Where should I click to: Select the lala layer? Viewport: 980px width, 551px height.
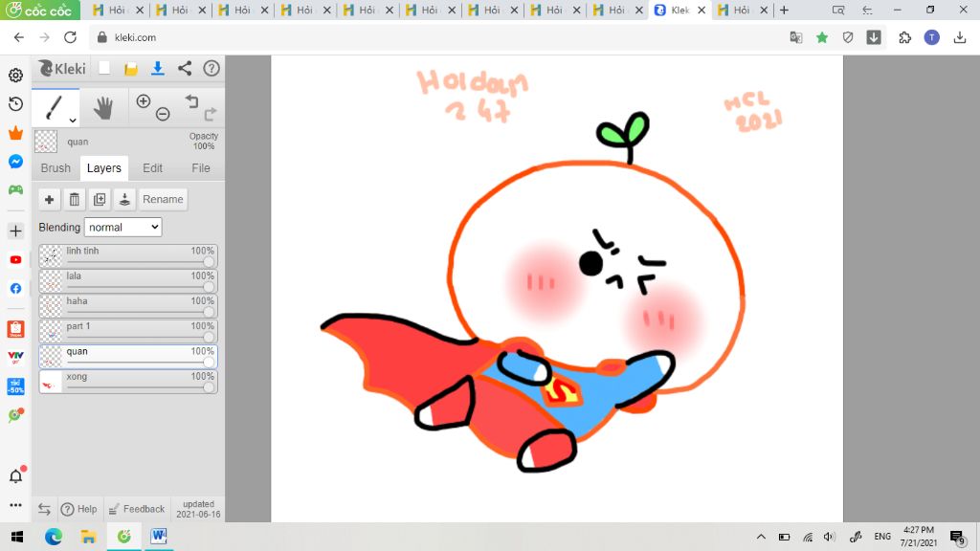(x=128, y=281)
